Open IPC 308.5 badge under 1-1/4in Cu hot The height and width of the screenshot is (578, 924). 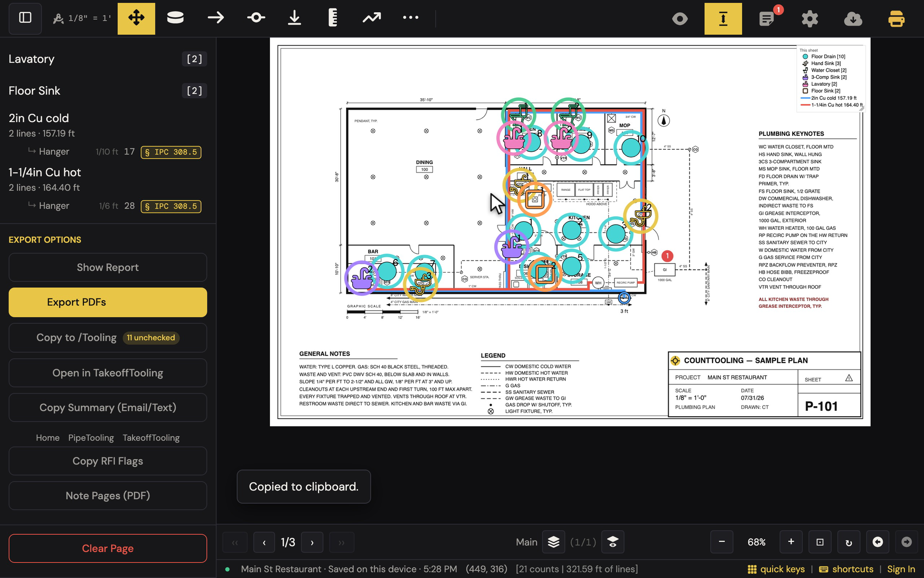171,206
